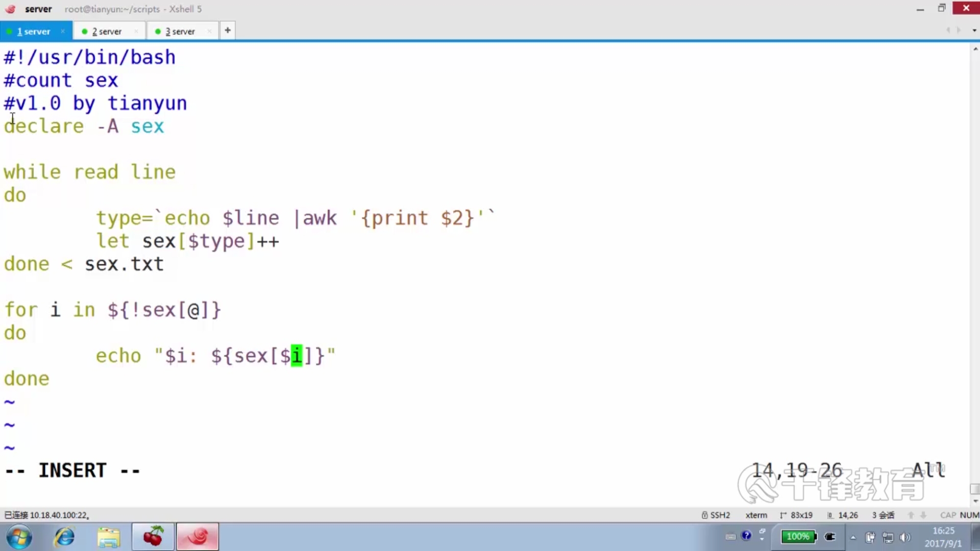Click the up arrow in the status bar
Screen dimensions: 980x551
(x=911, y=515)
